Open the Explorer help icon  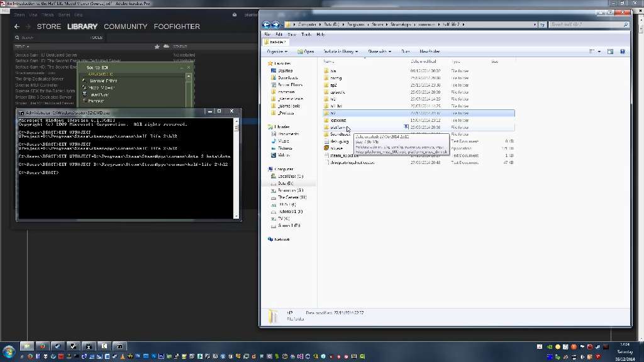(622, 52)
